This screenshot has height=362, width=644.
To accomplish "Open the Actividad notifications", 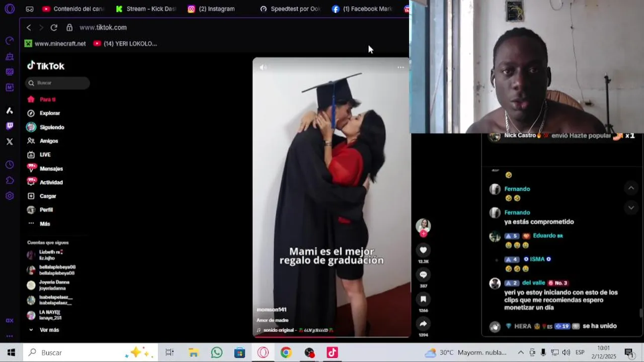I will (45, 183).
